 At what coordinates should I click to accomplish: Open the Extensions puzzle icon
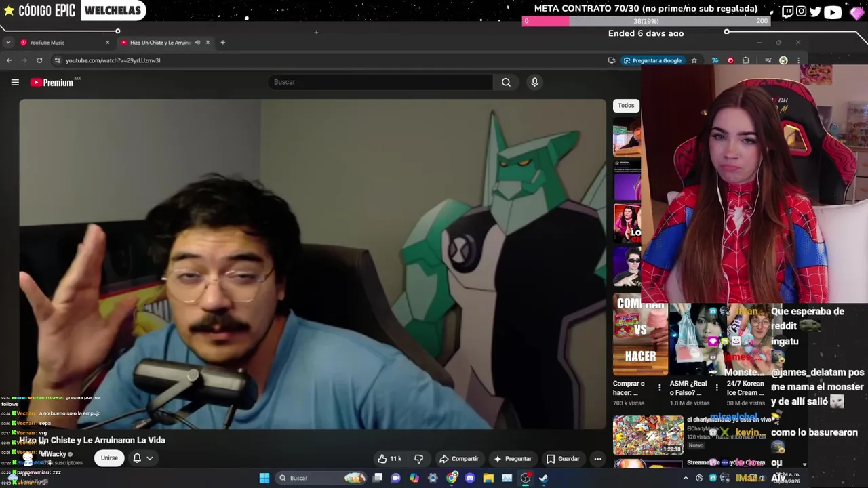pyautogui.click(x=746, y=60)
